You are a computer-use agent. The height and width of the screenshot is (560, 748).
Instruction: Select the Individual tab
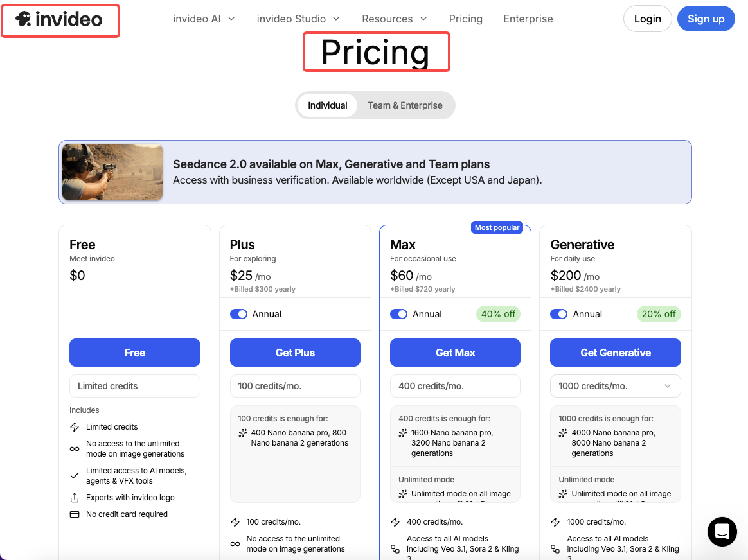(327, 105)
